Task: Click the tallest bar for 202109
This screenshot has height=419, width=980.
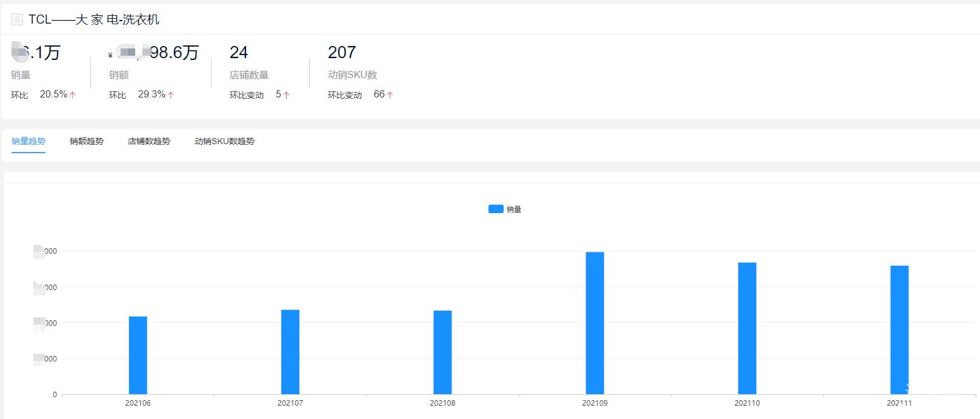Action: pyautogui.click(x=595, y=323)
